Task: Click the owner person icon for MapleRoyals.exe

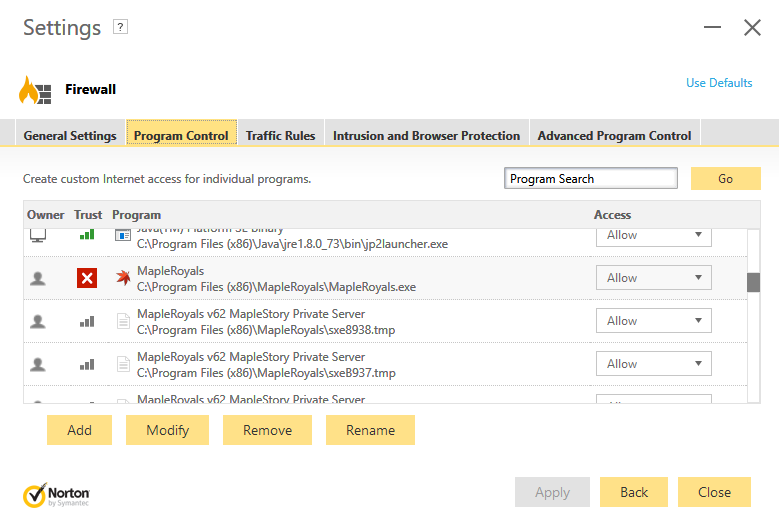Action: point(38,278)
